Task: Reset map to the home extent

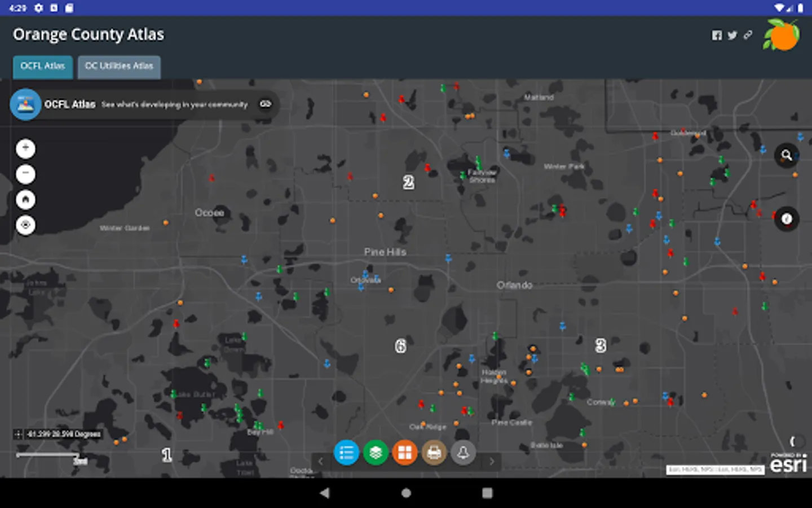Action: pyautogui.click(x=25, y=199)
